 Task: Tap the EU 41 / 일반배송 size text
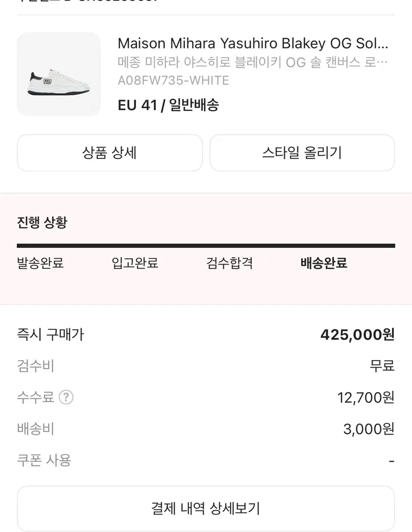point(168,105)
